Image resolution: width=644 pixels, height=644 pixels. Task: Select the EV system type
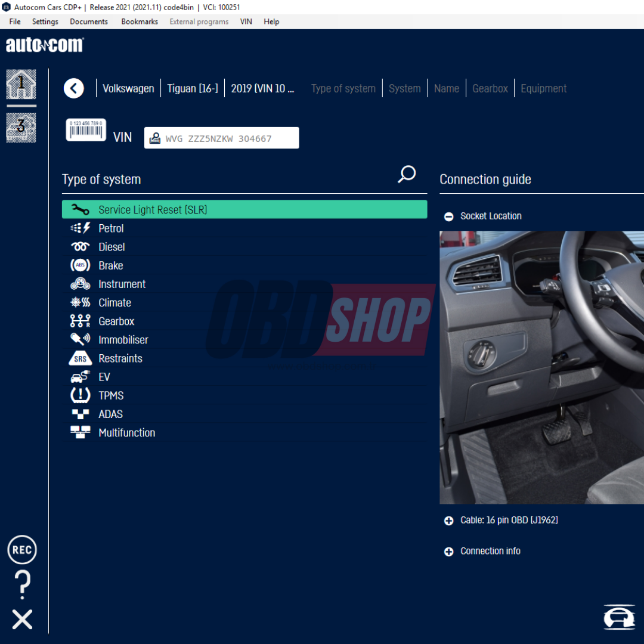coord(244,377)
